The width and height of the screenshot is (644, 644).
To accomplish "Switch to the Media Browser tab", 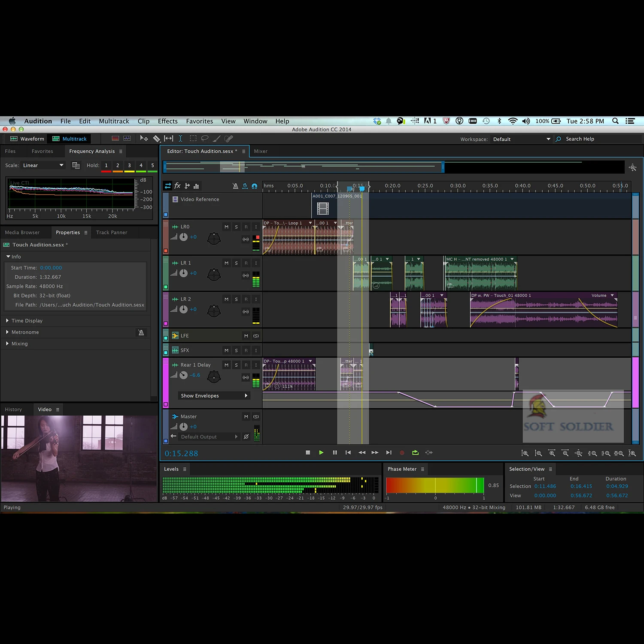I will pyautogui.click(x=22, y=232).
